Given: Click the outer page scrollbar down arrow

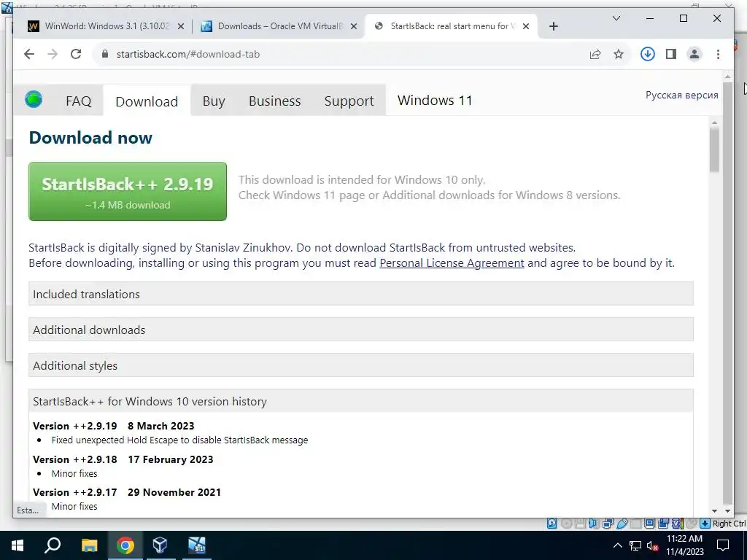Looking at the screenshot, I should (727, 510).
